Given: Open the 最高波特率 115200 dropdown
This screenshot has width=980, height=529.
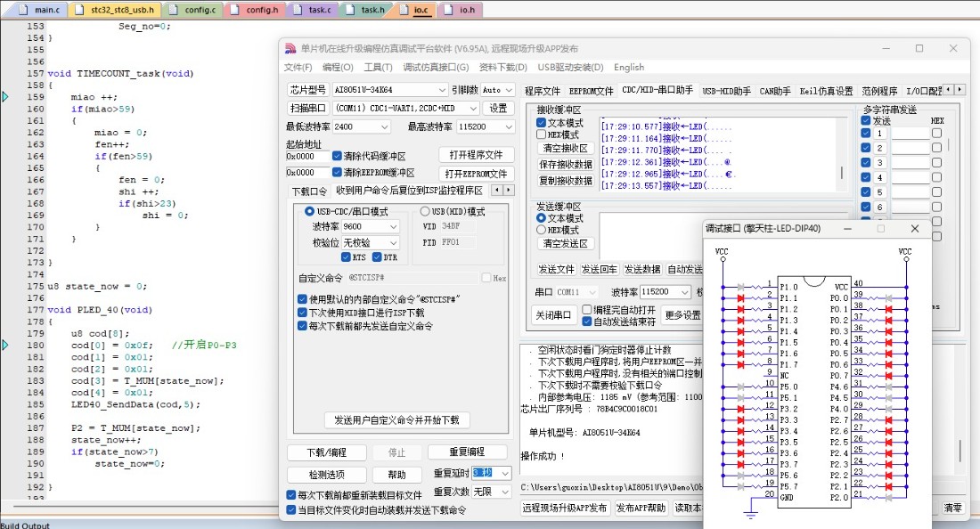Looking at the screenshot, I should point(486,126).
